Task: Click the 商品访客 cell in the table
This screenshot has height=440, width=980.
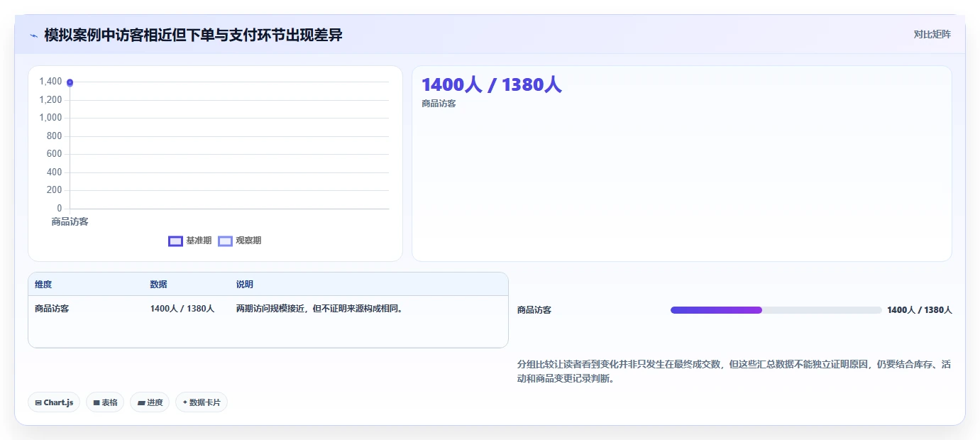Action: pos(52,309)
